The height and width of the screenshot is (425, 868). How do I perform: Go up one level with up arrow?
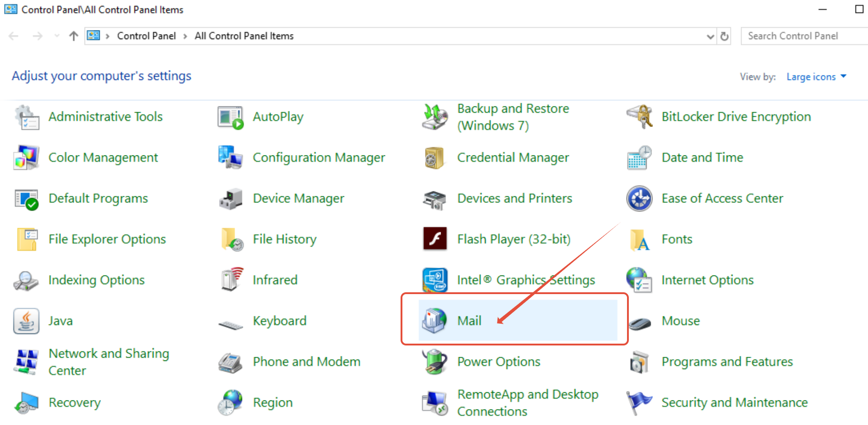[74, 36]
